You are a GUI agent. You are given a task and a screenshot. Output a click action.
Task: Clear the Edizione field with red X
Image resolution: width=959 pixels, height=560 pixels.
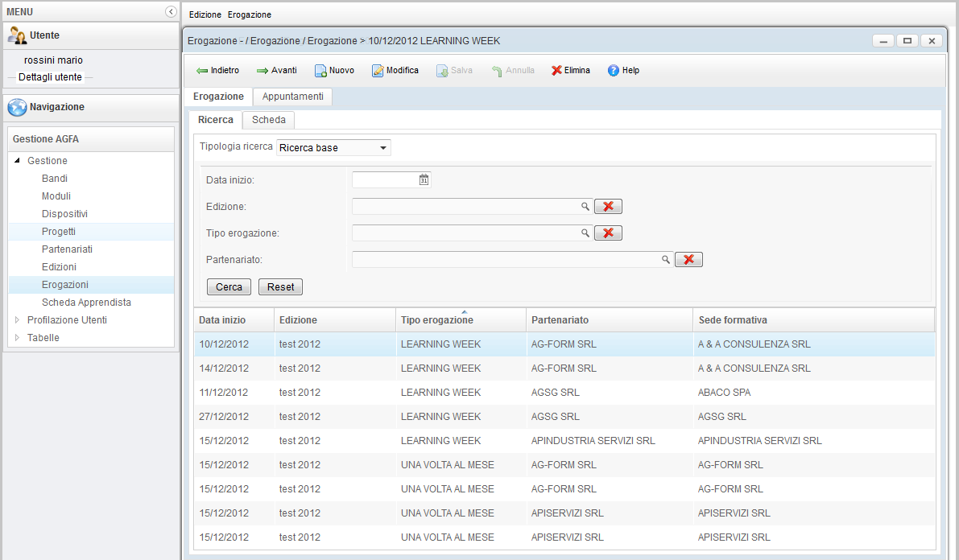coord(608,207)
